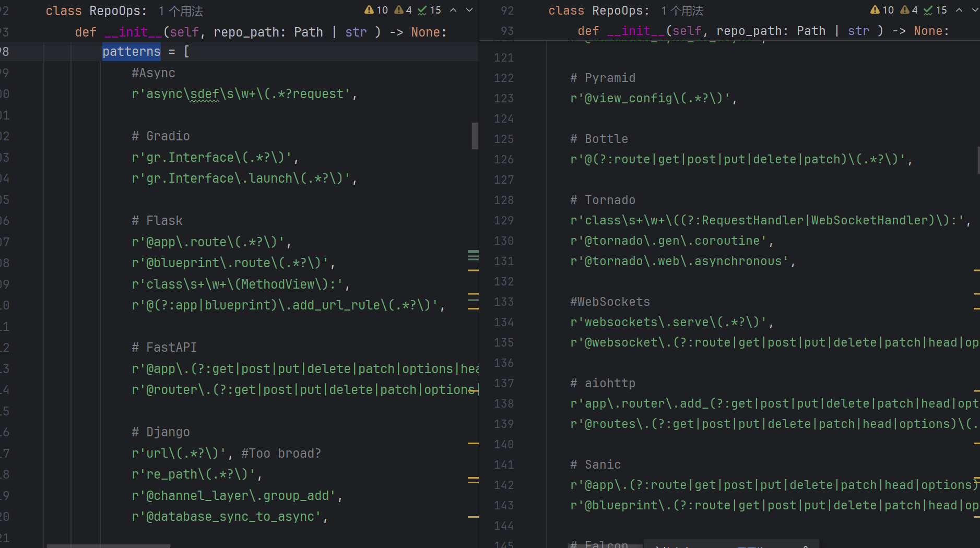Jump to next highlighted problem in left editor

(x=469, y=10)
